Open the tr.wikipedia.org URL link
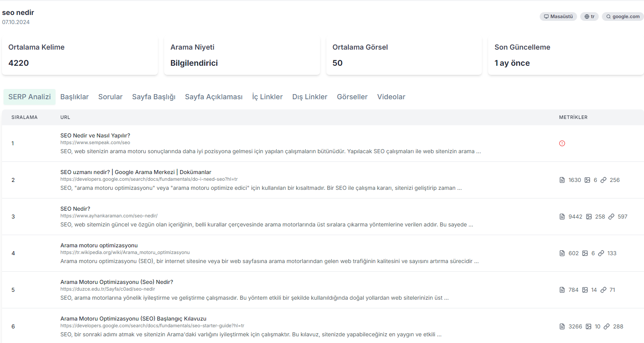Screen dimensions: 644x343 coord(125,252)
